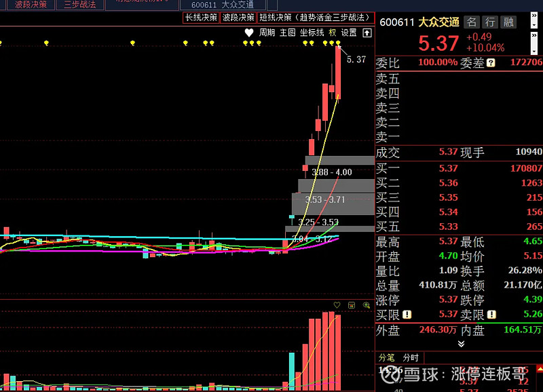
Task: Click the yellow bulb marker above the latest candle
Action: click(338, 43)
